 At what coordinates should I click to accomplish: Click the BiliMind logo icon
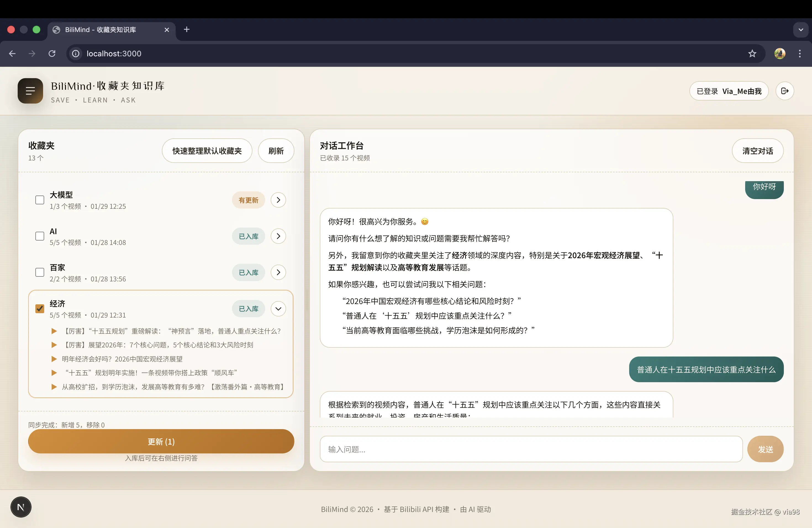(30, 91)
